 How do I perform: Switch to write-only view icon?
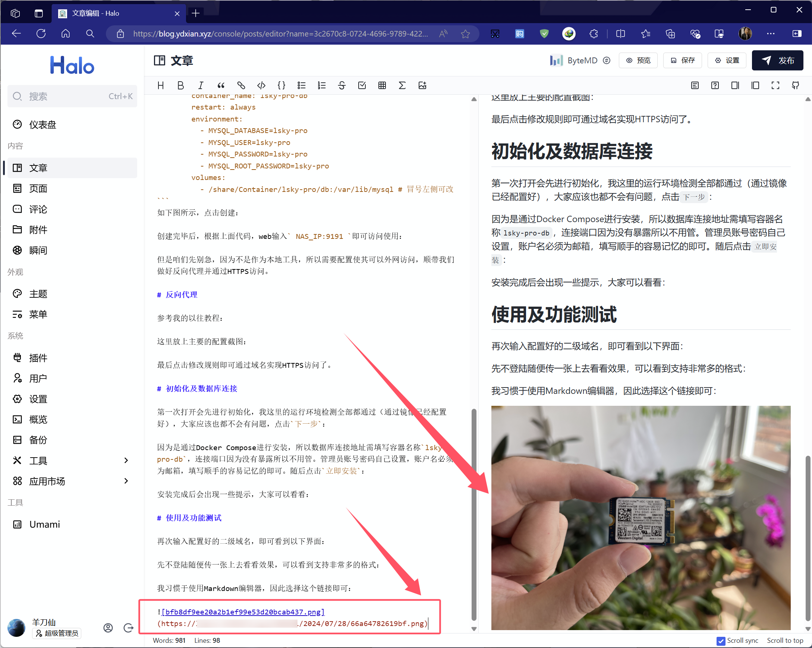[735, 85]
